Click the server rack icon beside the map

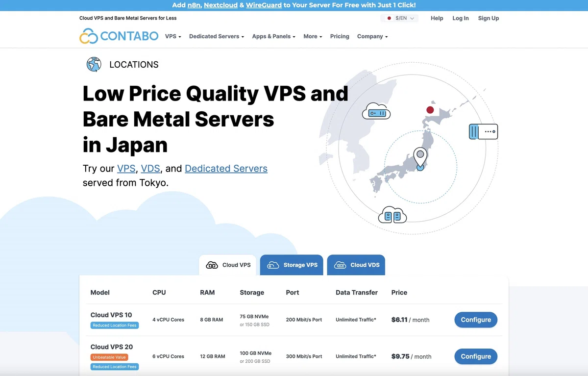coord(483,131)
